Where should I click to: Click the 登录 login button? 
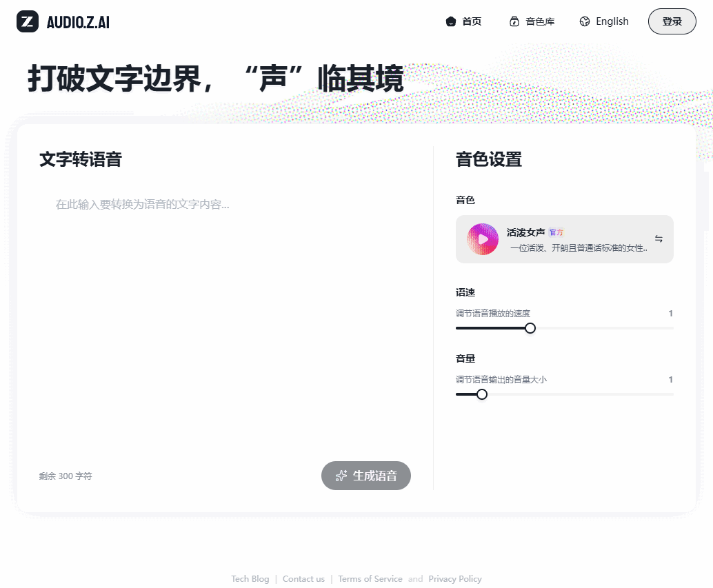point(672,21)
